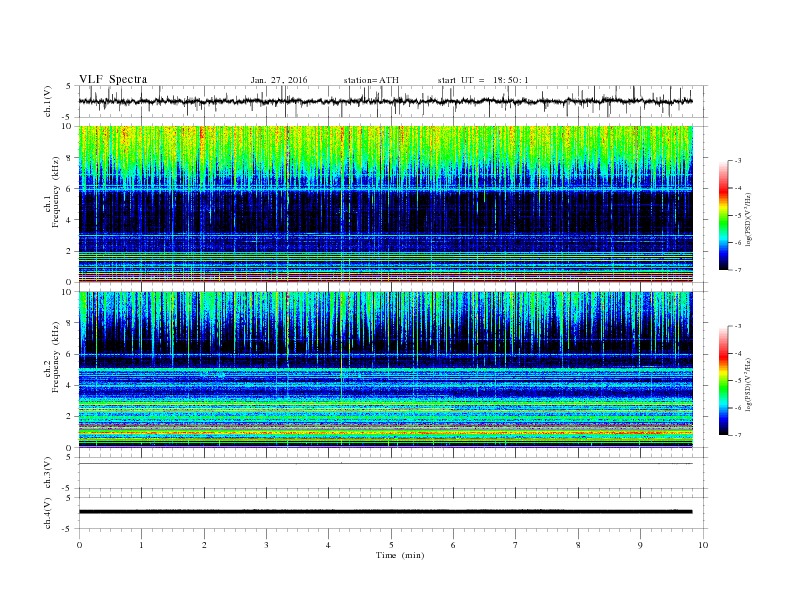
Task: Click time axis tick label "0"
Action: pyautogui.click(x=79, y=545)
